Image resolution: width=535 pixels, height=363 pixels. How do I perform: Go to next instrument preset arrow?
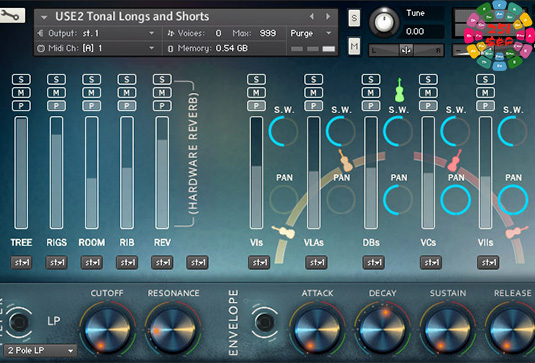328,16
